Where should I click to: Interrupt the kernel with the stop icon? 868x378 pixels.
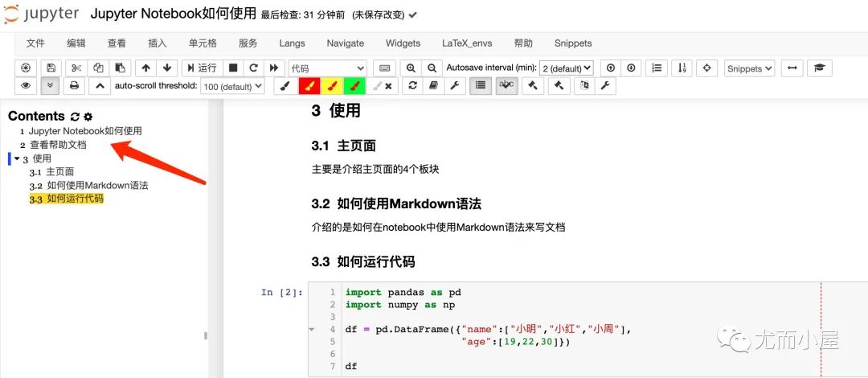pyautogui.click(x=233, y=68)
